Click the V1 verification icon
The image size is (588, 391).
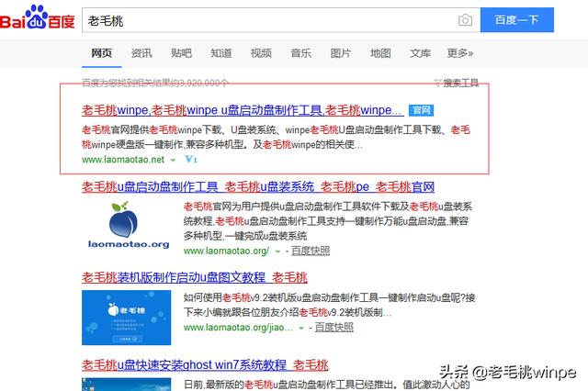click(x=191, y=159)
